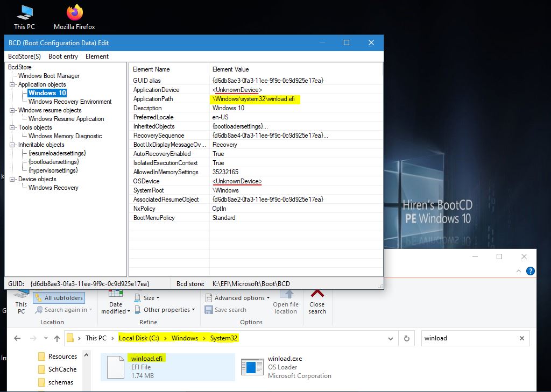Go up one folder with up arrow
551x392 pixels.
click(x=57, y=338)
